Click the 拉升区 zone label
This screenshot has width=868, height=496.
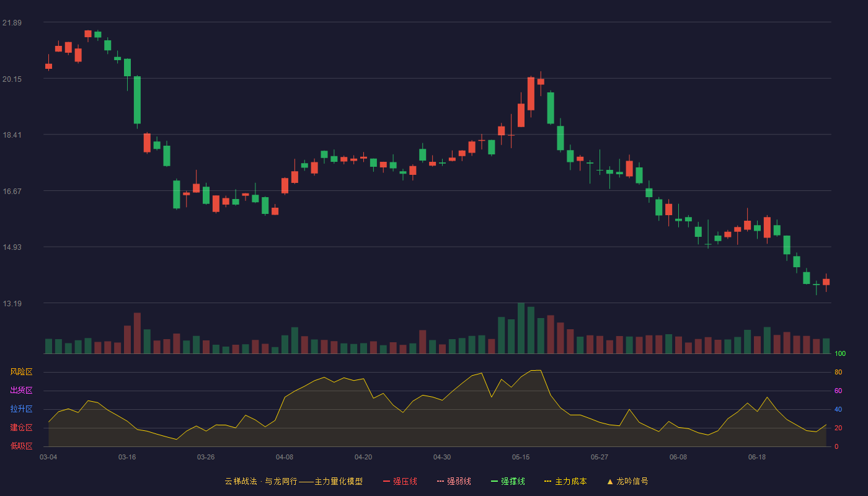(x=21, y=409)
